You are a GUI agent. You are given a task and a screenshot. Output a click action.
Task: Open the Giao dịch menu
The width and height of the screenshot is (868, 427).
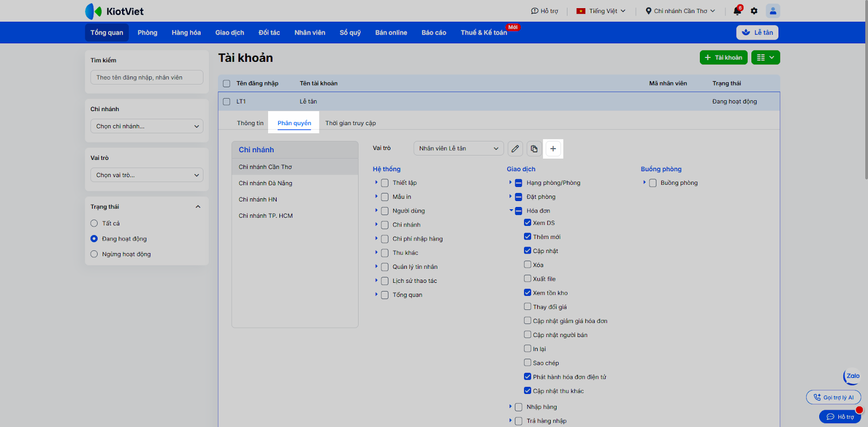[229, 33]
